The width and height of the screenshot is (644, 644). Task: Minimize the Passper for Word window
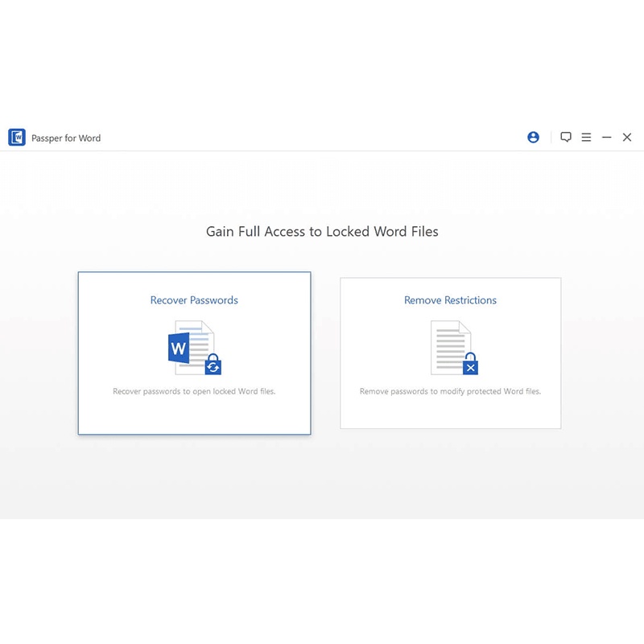(607, 138)
